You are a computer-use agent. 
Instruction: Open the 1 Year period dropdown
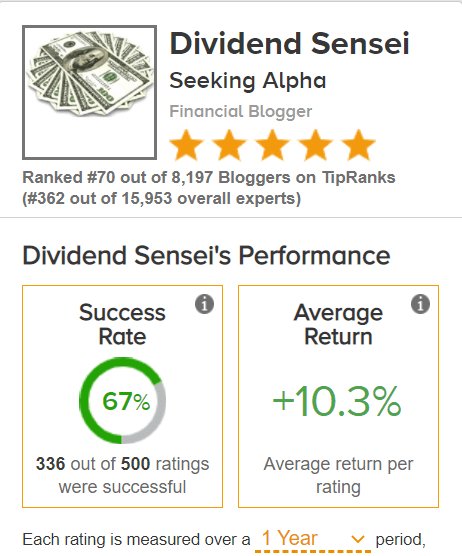point(313,539)
